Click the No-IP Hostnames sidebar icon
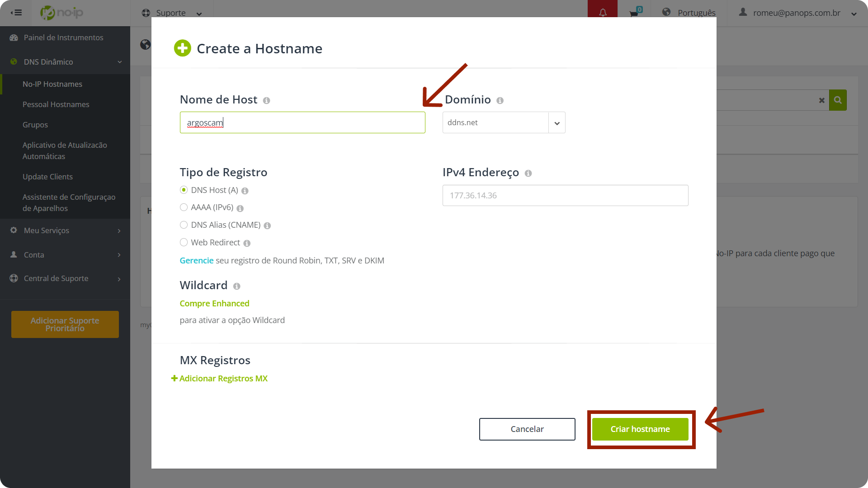The image size is (868, 488). (x=52, y=84)
